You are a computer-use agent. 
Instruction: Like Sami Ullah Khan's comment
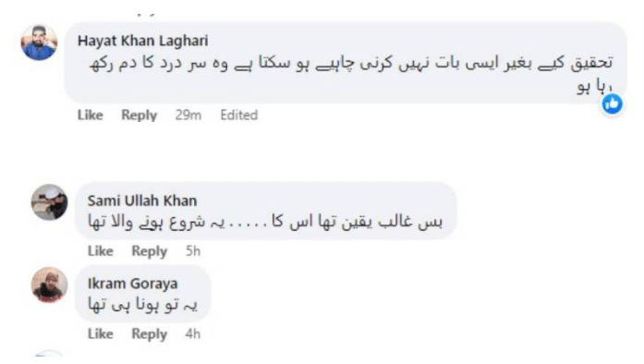click(100, 251)
